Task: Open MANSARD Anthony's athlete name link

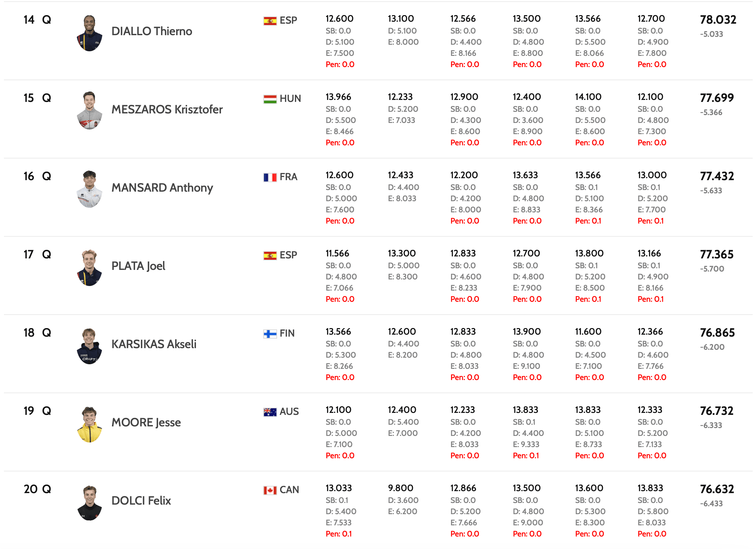Action: point(162,188)
